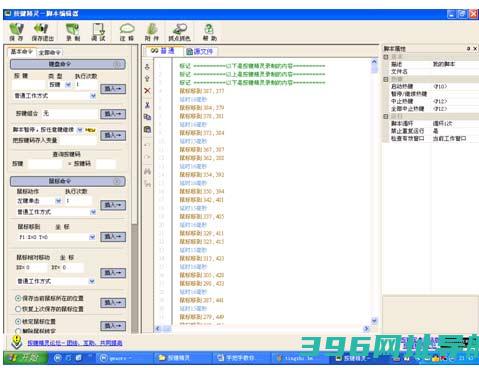Cut selection with scissors icon
The image size is (479, 368).
(147, 105)
